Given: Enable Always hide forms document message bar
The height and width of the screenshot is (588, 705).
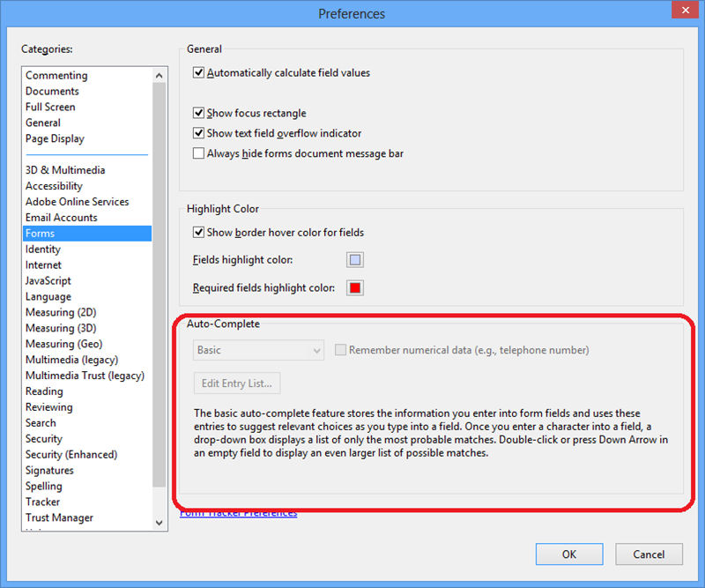Looking at the screenshot, I should point(199,153).
